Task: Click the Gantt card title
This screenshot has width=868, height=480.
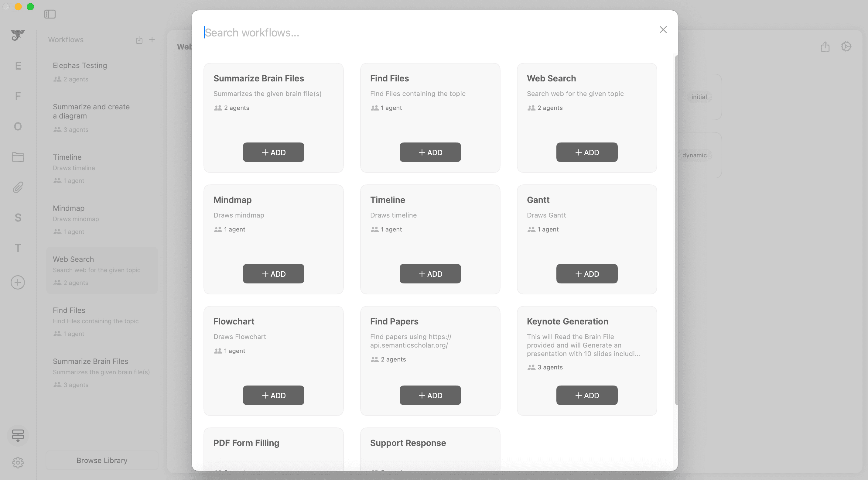Action: click(x=538, y=200)
